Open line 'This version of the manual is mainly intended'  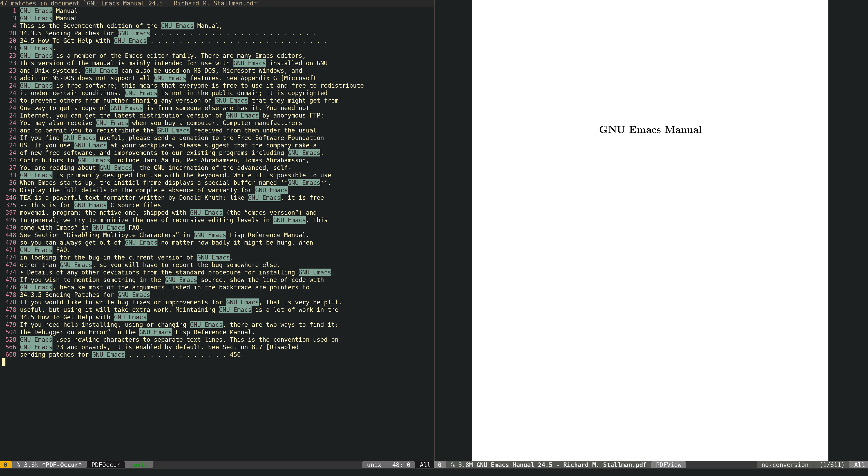point(174,63)
